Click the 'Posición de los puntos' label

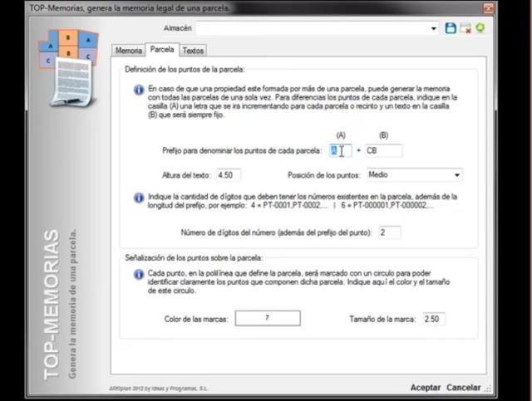[x=323, y=175]
